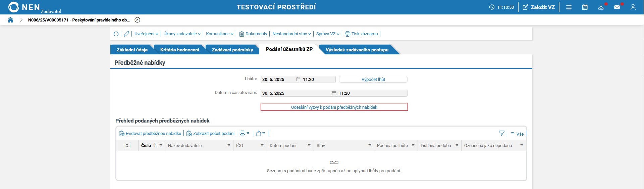Click the pencil edit icon
This screenshot has height=189, width=644.
tap(126, 34)
